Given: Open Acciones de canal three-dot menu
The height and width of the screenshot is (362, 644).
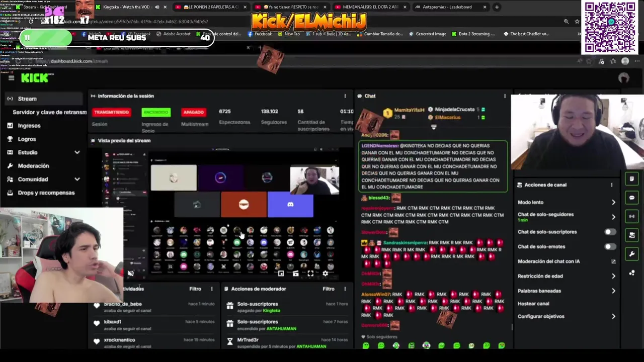Looking at the screenshot, I should (612, 185).
